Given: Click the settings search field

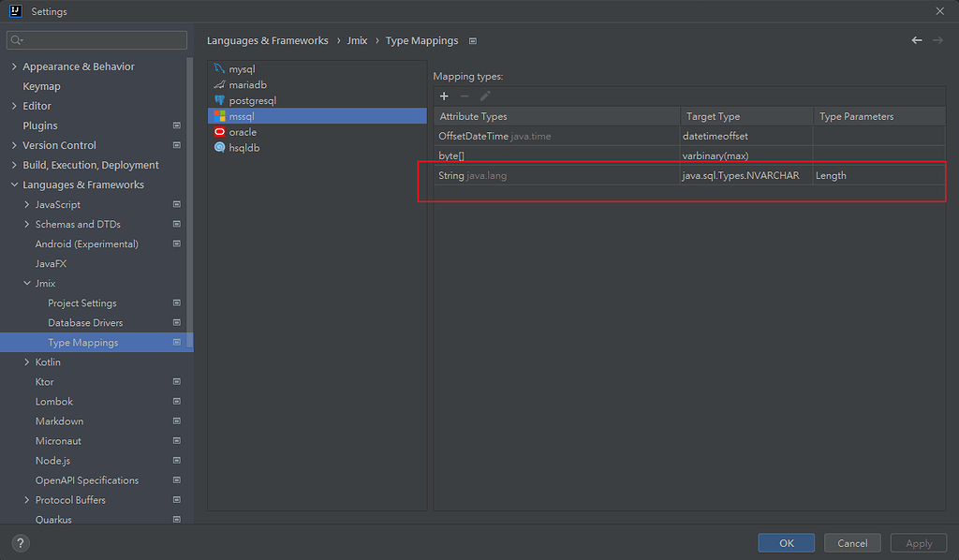Looking at the screenshot, I should (x=96, y=40).
